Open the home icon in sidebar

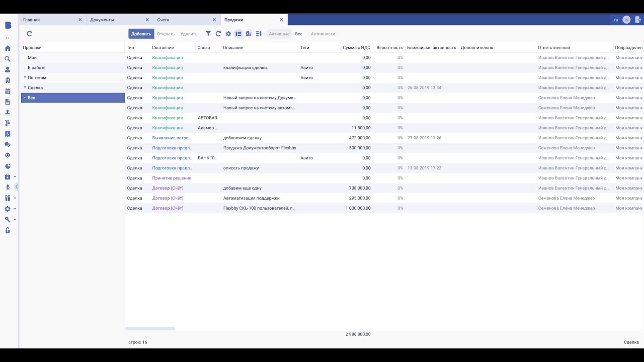coord(8,48)
